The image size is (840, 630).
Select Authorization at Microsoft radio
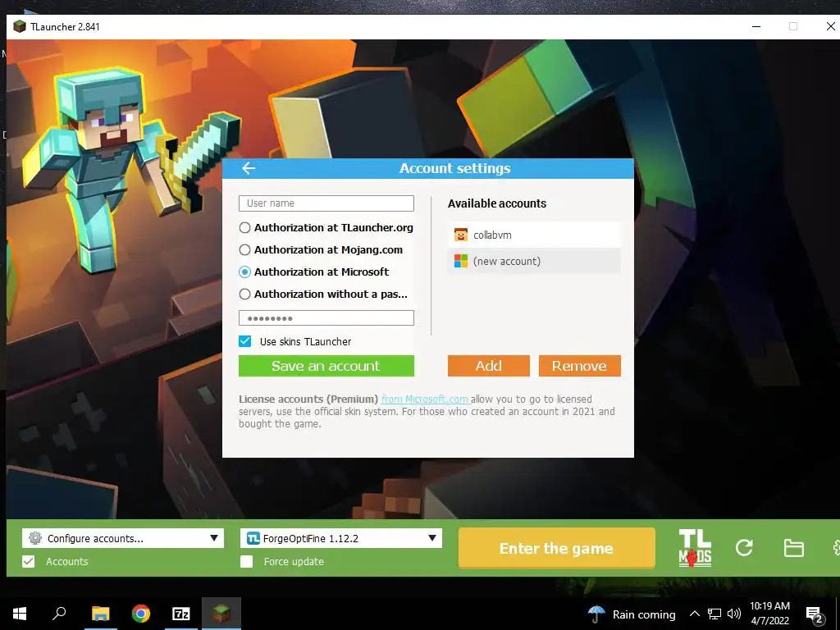tap(244, 272)
